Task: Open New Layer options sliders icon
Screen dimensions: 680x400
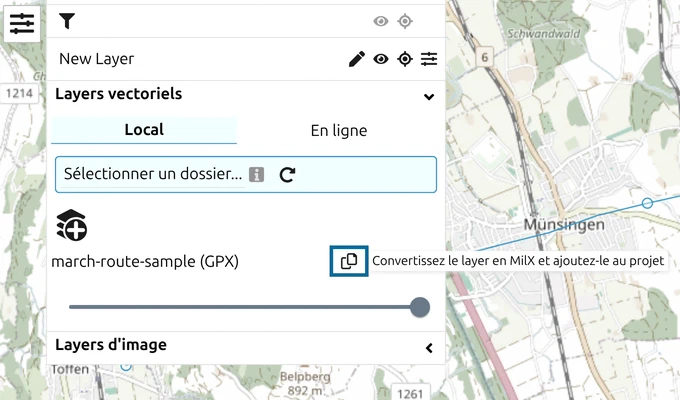Action: pyautogui.click(x=429, y=59)
